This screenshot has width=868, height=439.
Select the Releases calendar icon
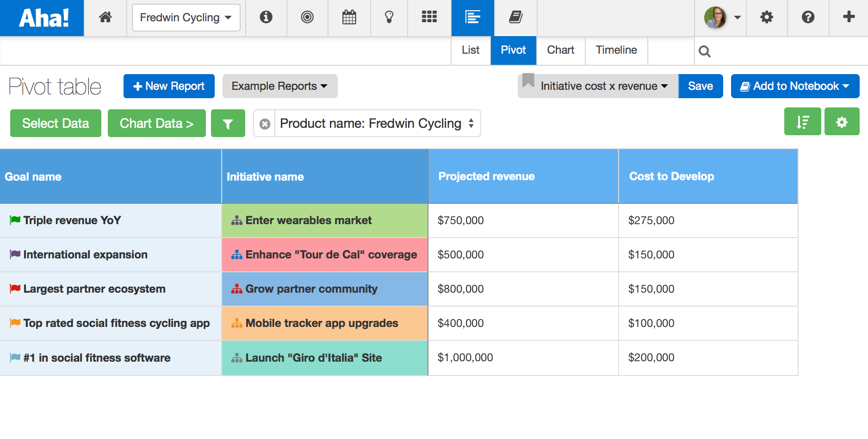[x=349, y=17]
